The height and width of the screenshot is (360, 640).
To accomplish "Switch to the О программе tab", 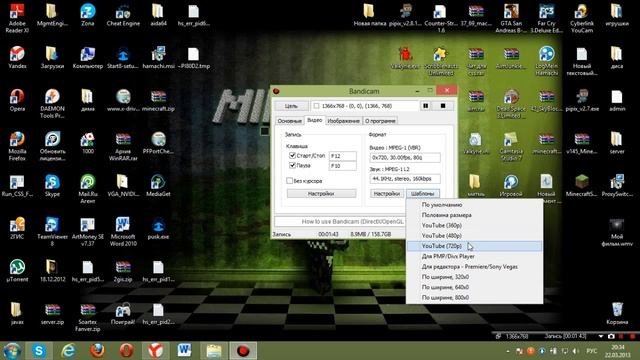I will [380, 121].
